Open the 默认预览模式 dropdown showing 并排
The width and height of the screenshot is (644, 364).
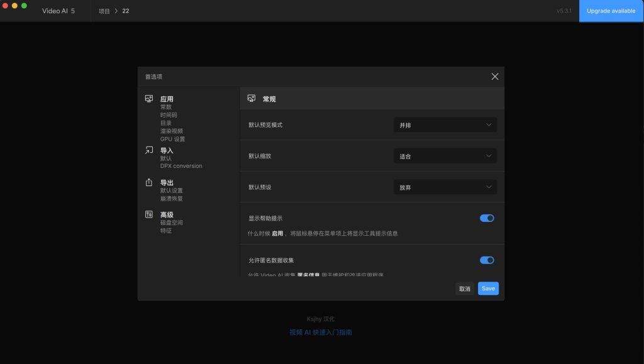click(445, 124)
